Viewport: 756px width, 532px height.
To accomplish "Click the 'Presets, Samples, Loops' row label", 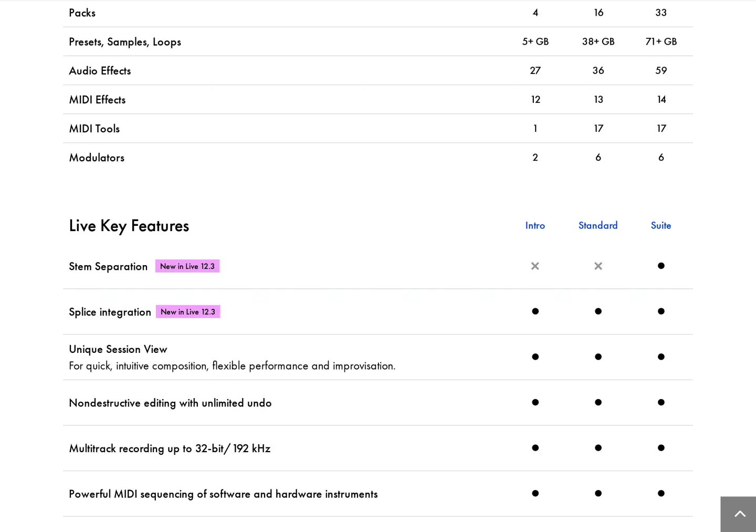I will [125, 42].
